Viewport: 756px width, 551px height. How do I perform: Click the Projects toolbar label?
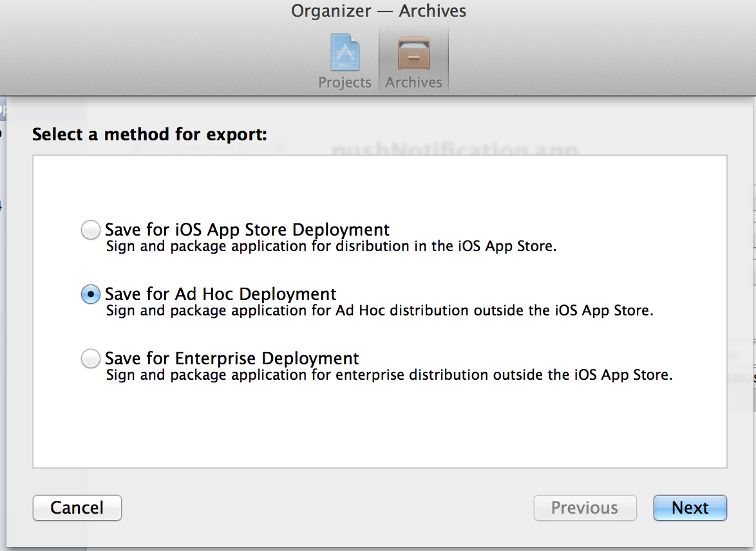point(345,82)
